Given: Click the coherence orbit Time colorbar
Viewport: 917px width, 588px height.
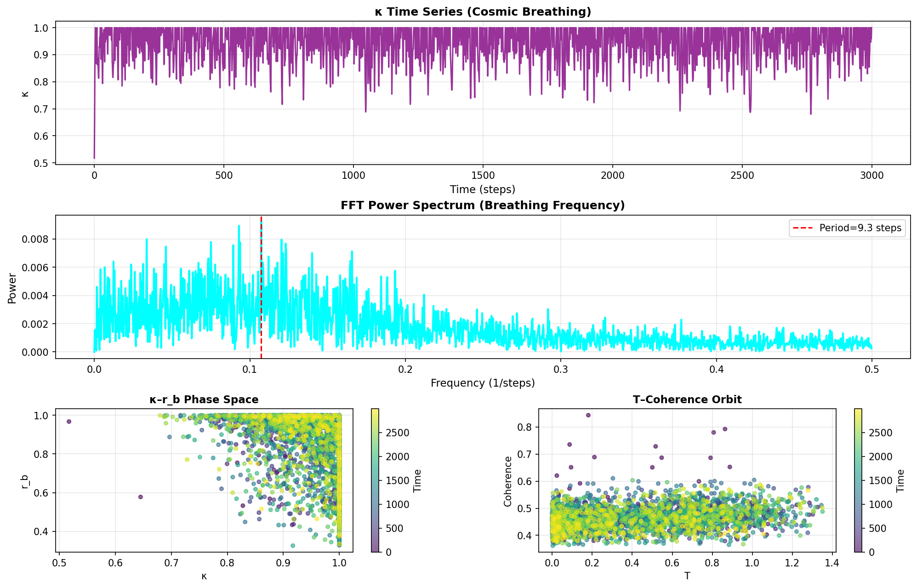Looking at the screenshot, I should coord(858,480).
